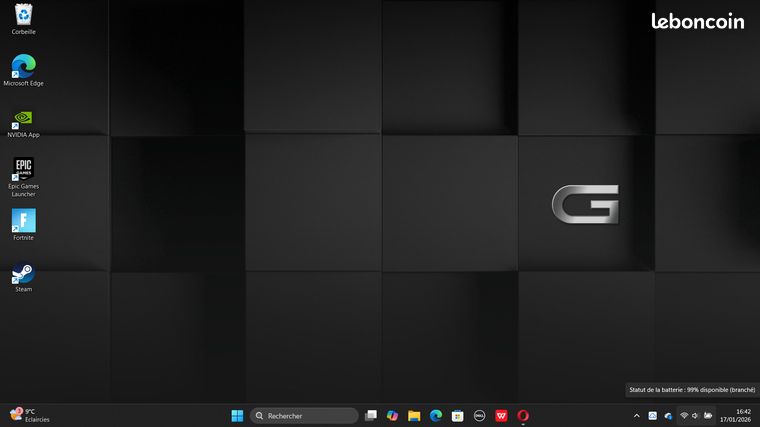This screenshot has height=427, width=760.
Task: Switch to Opera browser in taskbar
Action: 523,415
